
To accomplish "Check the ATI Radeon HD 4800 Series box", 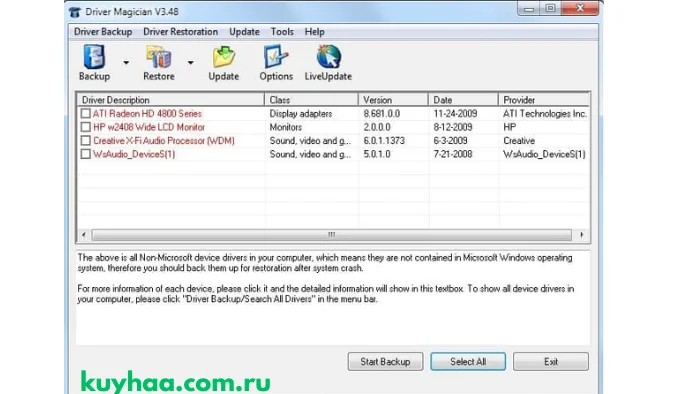I will [85, 113].
